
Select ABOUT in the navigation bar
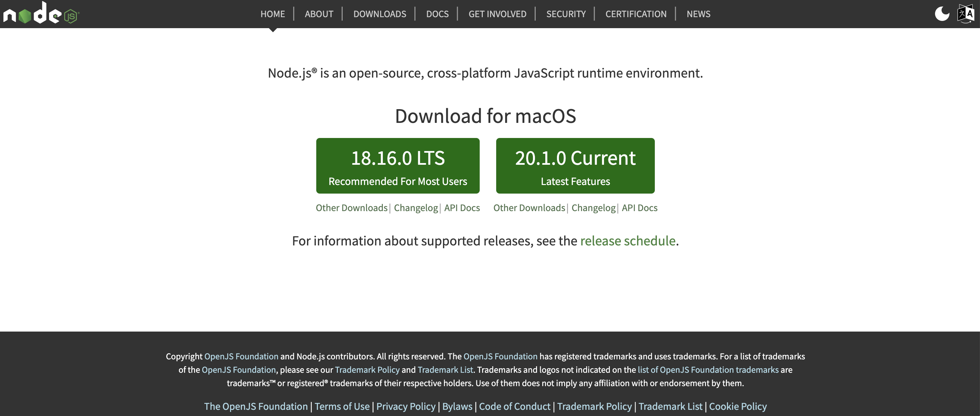coord(319,14)
